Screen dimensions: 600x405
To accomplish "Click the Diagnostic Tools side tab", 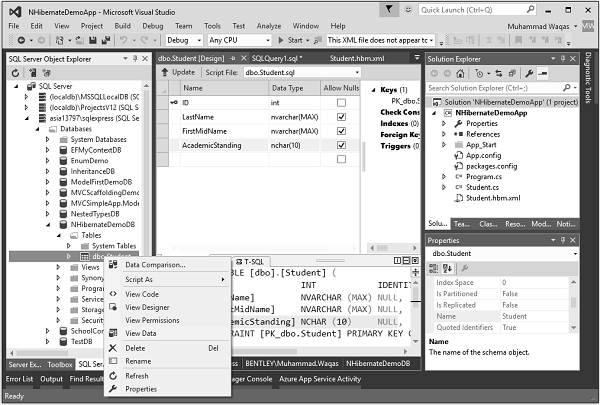I will click(588, 77).
